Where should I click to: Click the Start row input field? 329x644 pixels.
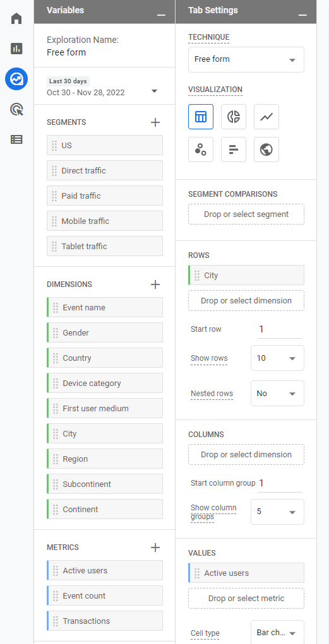click(x=280, y=329)
